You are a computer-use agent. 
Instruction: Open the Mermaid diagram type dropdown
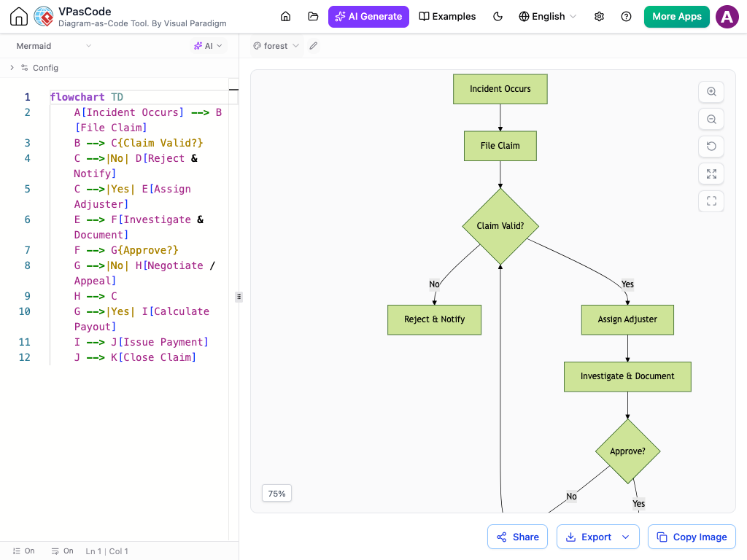[x=53, y=46]
